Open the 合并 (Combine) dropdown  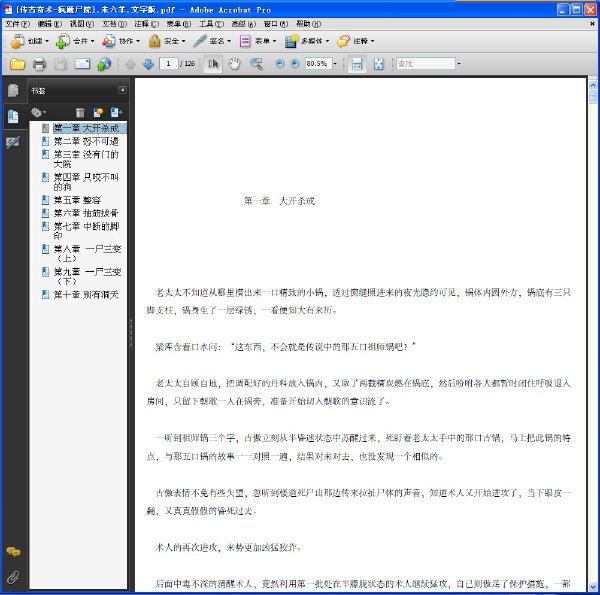75,41
